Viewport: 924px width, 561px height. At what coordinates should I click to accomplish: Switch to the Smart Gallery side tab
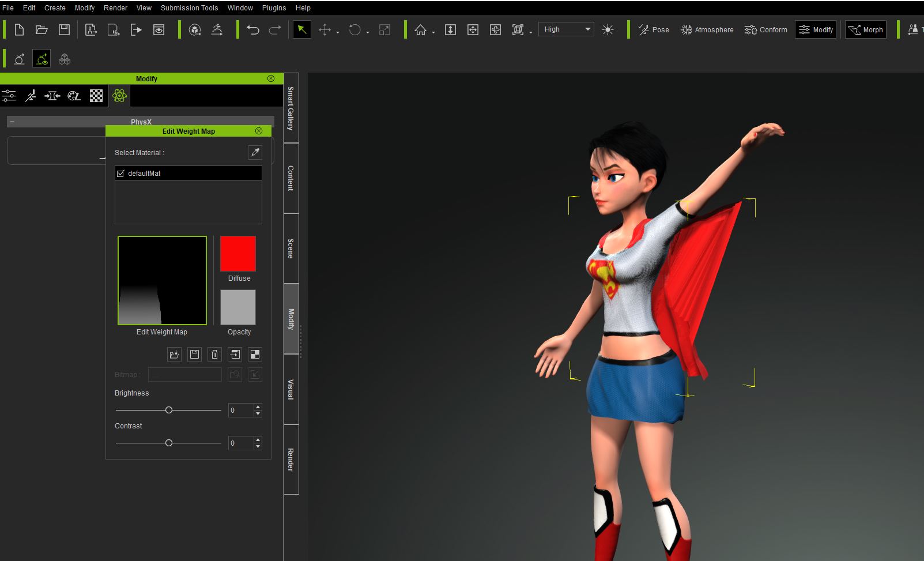(291, 108)
